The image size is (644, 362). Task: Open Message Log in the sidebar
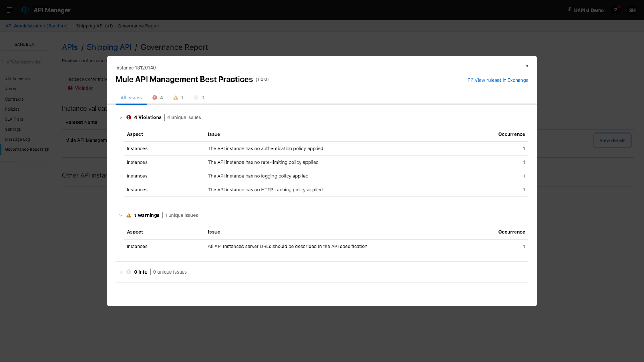[x=17, y=140]
